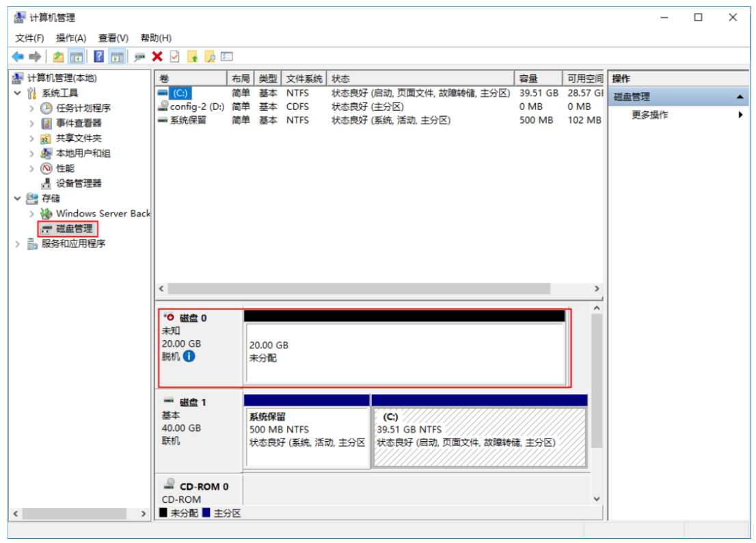The width and height of the screenshot is (756, 543).
Task: Open the 帮助(H) menu
Action: 156,38
